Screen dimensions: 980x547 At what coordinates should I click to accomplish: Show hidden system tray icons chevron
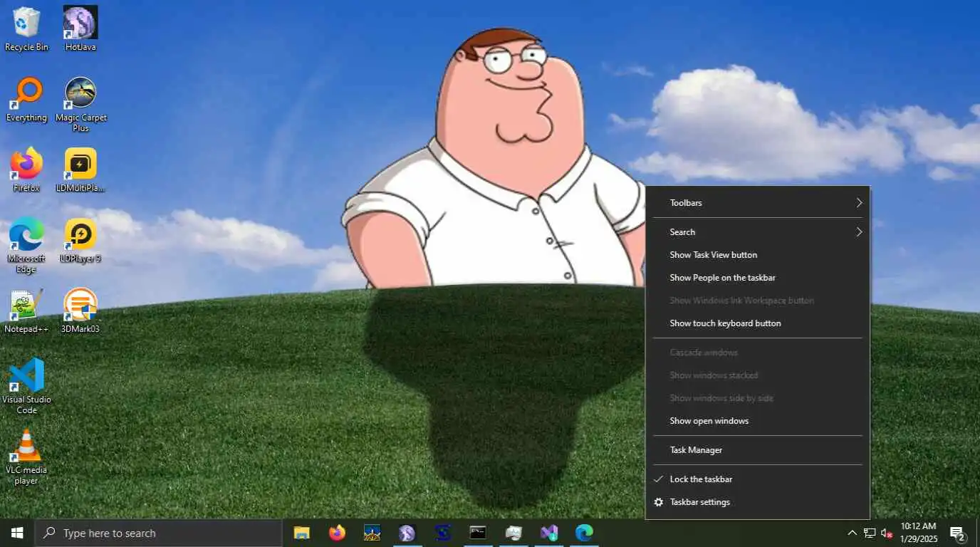tap(852, 533)
